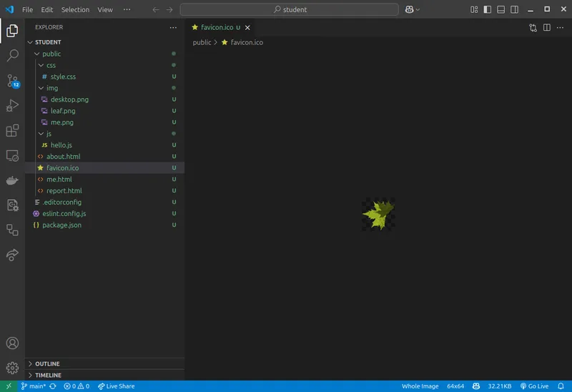Collapse the css folder
Viewport: 572px width, 392px height.
[x=104, y=65]
